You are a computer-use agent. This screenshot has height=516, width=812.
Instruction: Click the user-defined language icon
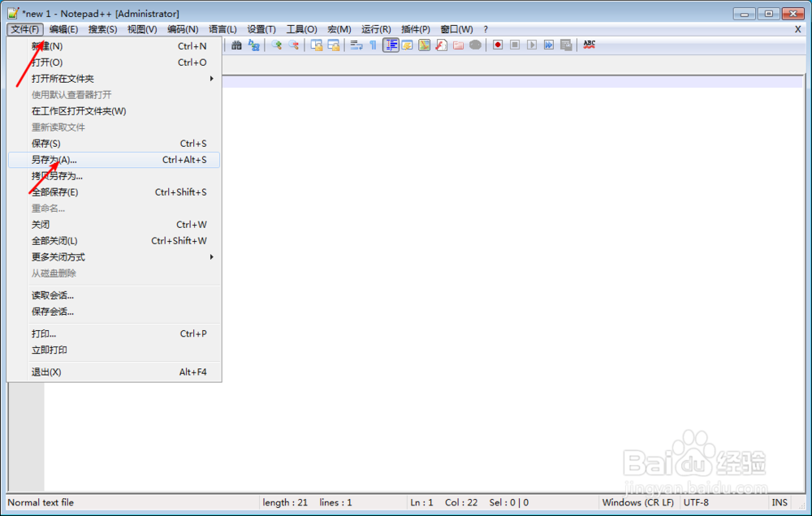click(407, 45)
